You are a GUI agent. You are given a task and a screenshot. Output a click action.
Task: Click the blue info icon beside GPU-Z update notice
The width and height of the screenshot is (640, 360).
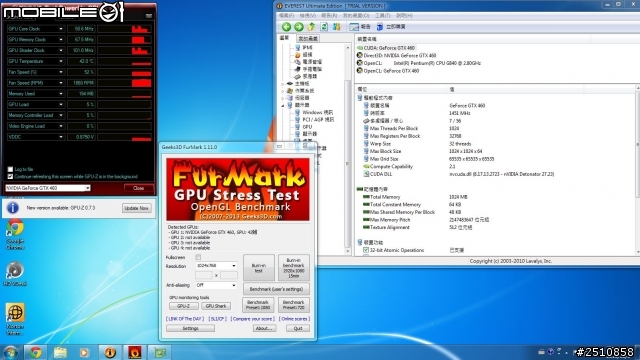click(x=13, y=208)
